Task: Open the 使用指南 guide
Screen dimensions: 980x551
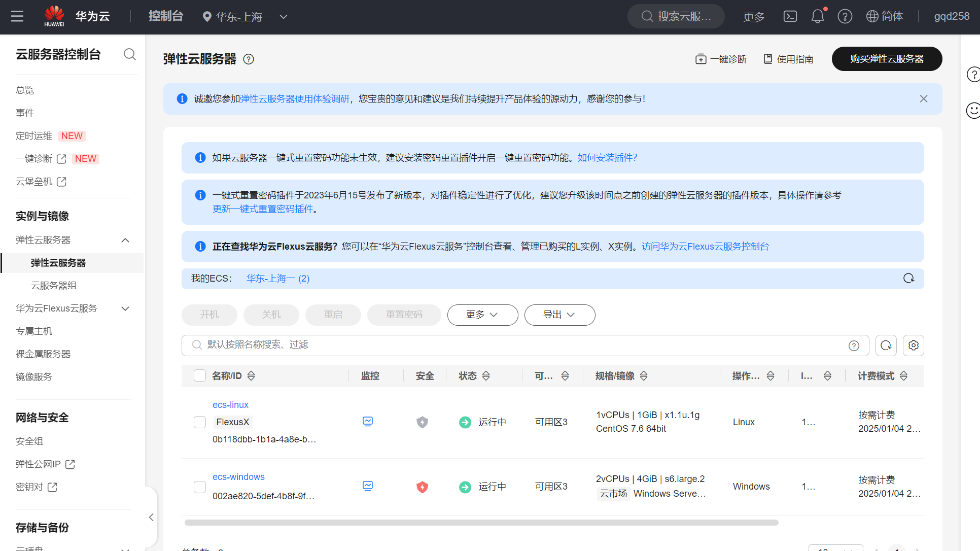Action: [788, 59]
